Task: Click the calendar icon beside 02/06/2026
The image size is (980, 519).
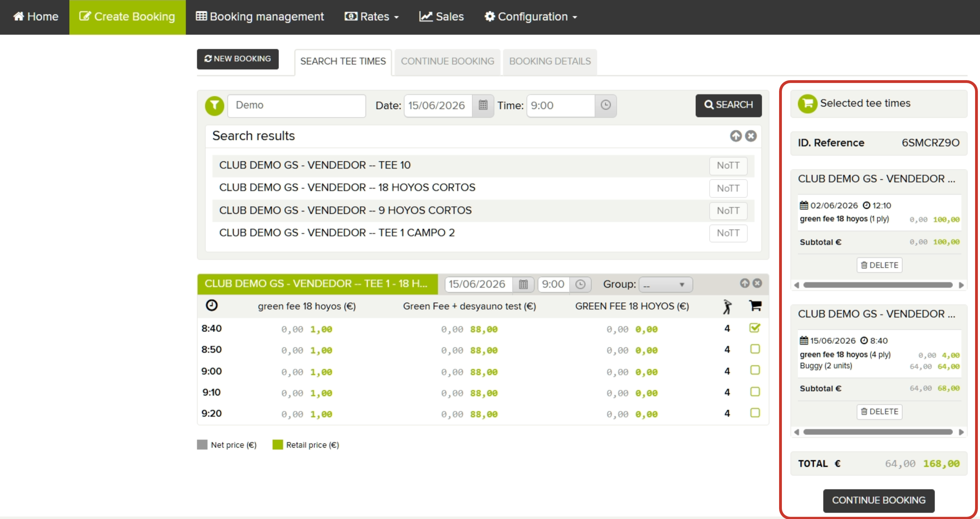Action: (x=803, y=206)
